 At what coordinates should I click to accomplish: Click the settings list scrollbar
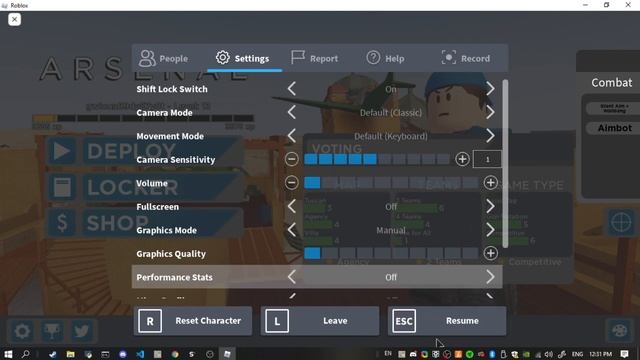coord(505,163)
